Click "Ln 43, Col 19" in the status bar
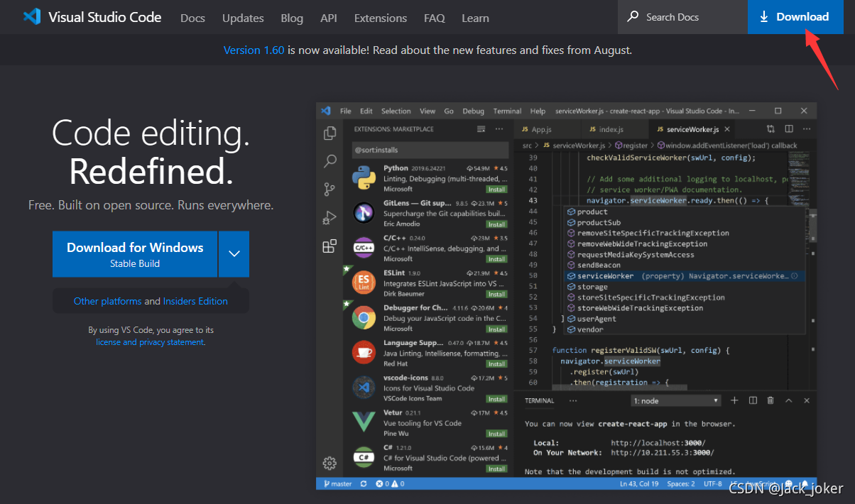Viewport: 855px width, 504px height. 640,483
